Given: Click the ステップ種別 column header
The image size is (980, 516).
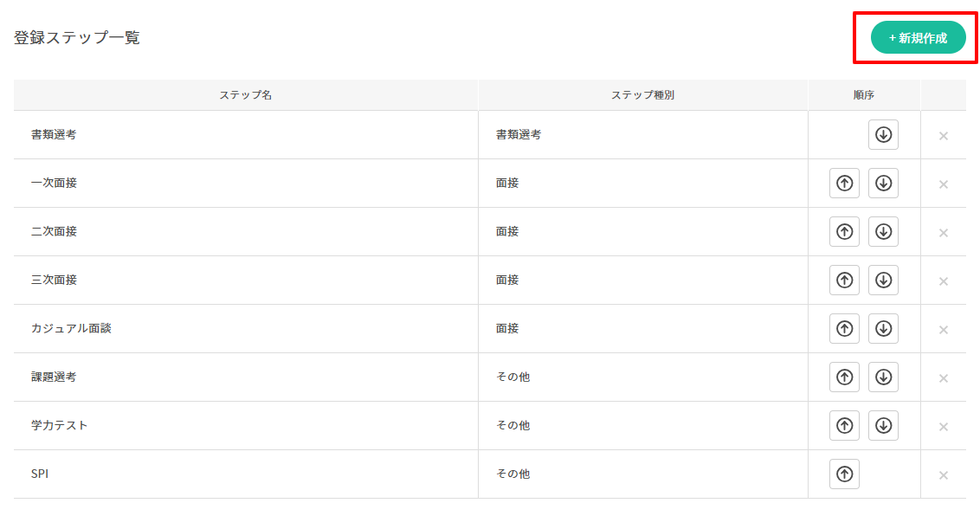Looking at the screenshot, I should (x=642, y=95).
